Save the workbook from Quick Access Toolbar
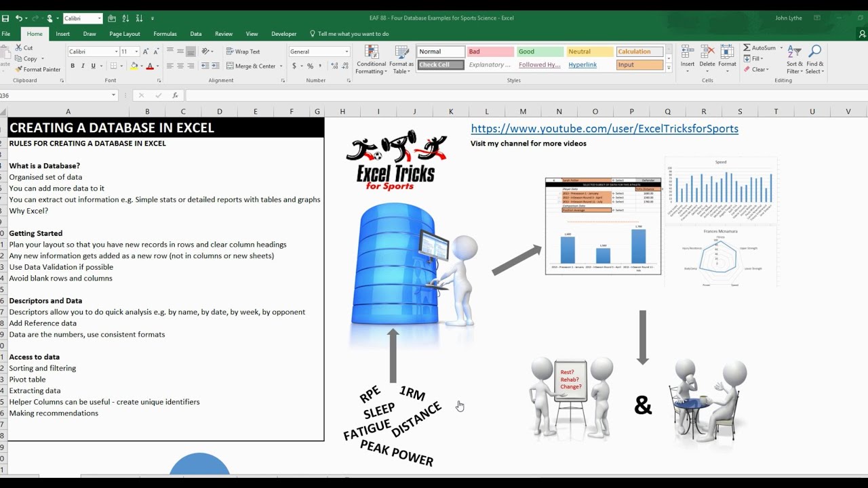The height and width of the screenshot is (488, 868). coord(5,18)
